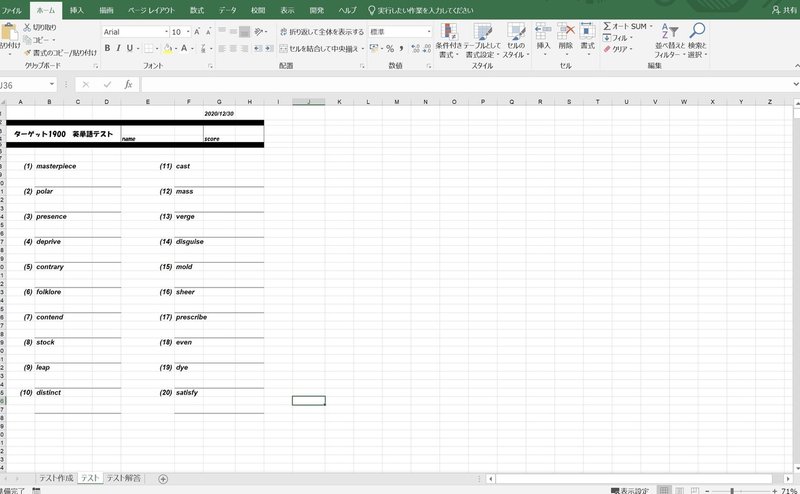
Task: Click the Cut (切り取り) scissors icon
Action: [27, 27]
